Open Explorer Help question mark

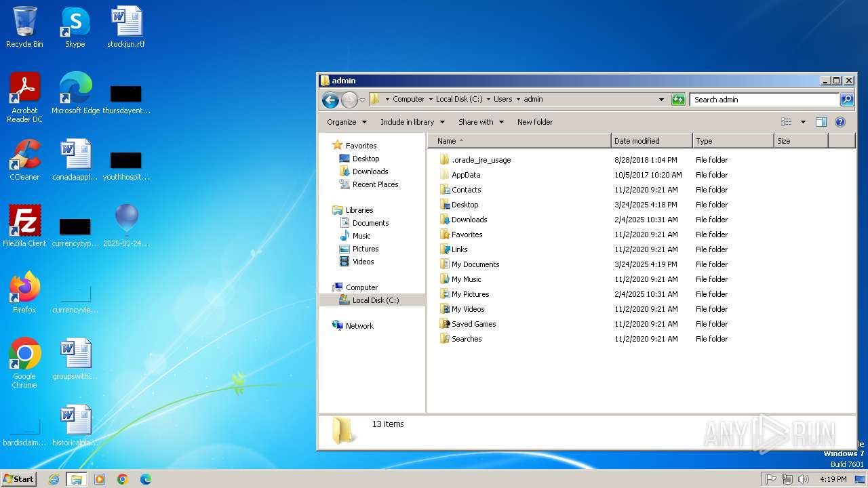[840, 122]
